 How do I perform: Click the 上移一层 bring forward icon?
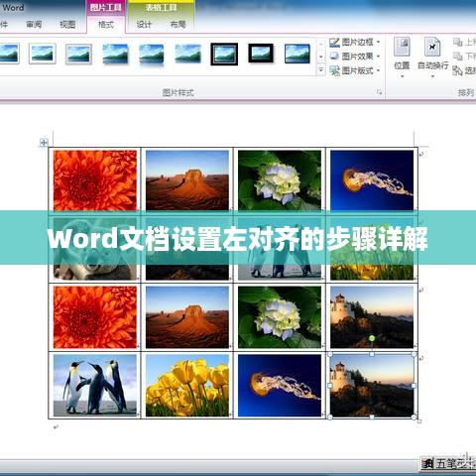click(x=457, y=42)
